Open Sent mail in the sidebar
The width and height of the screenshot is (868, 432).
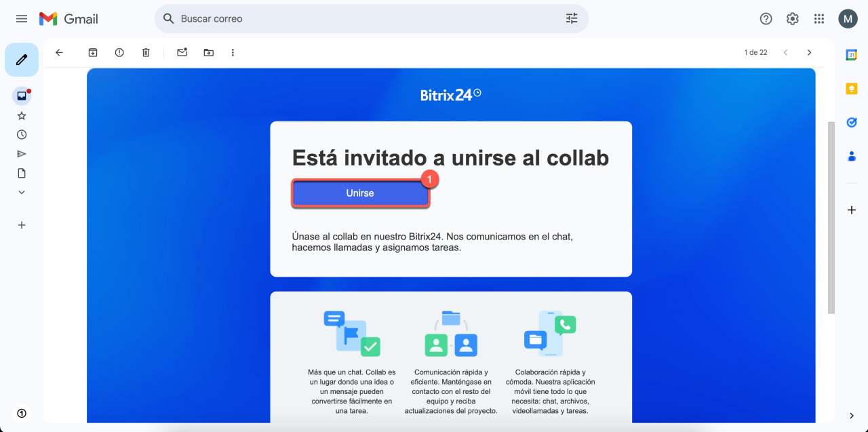[x=22, y=154]
